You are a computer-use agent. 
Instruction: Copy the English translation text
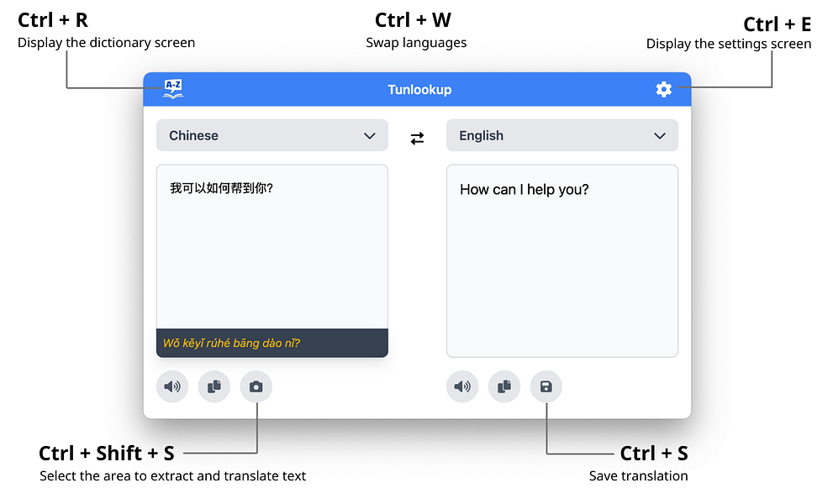coord(504,386)
